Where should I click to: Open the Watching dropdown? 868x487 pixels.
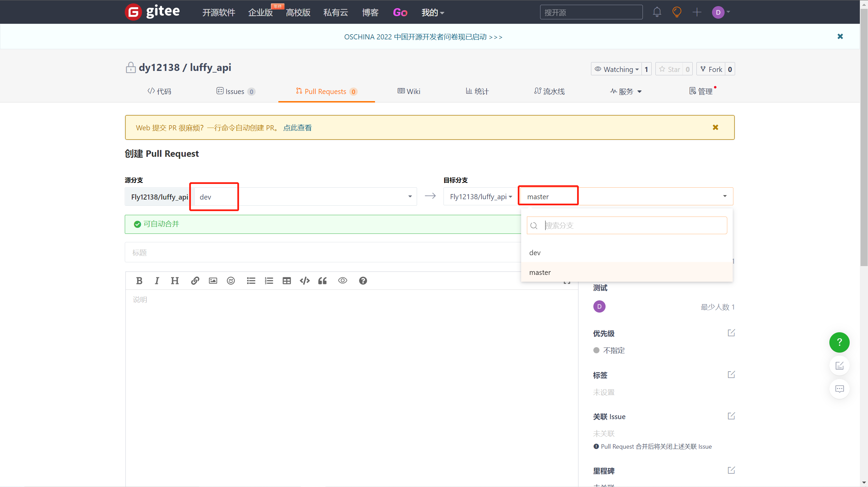(617, 69)
